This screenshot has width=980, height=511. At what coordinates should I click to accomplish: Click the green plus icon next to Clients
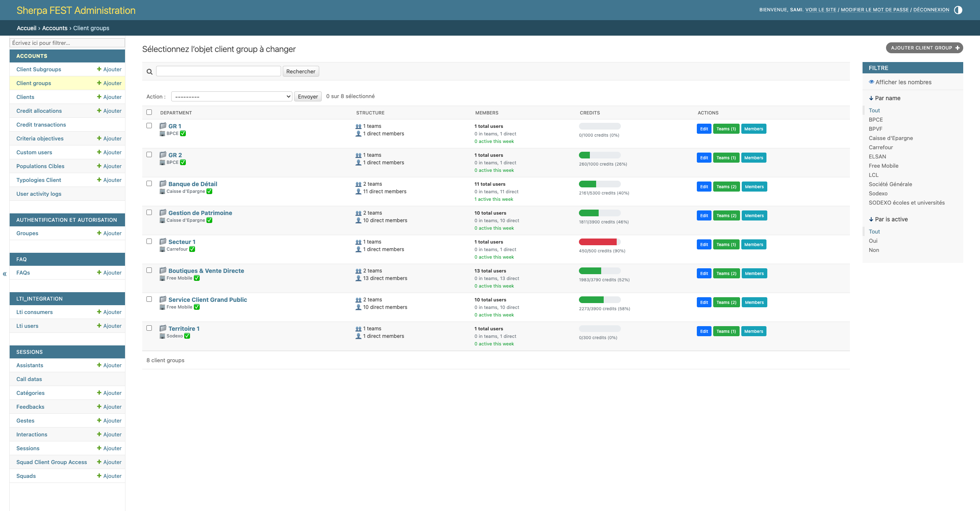(x=99, y=97)
